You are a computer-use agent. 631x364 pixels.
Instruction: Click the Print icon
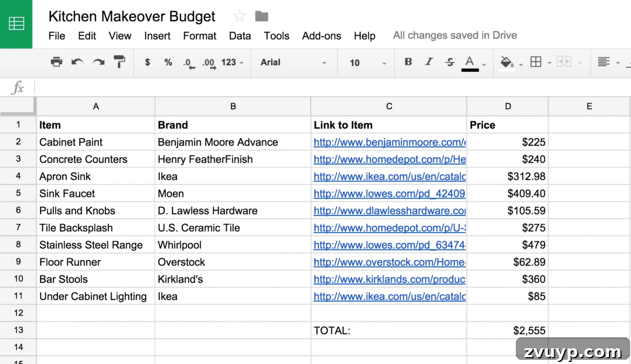pos(56,62)
